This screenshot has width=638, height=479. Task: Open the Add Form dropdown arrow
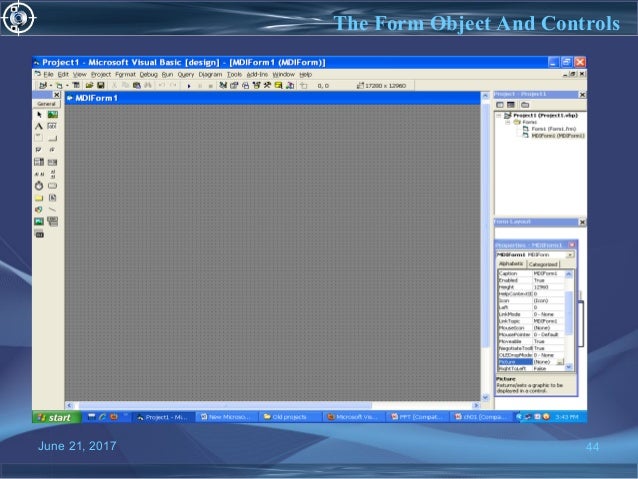pyautogui.click(x=67, y=86)
